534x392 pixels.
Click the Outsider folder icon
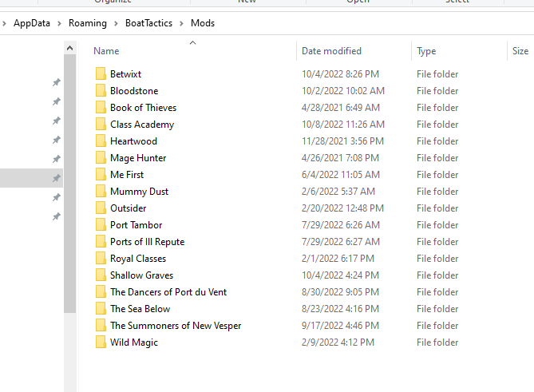click(x=101, y=208)
